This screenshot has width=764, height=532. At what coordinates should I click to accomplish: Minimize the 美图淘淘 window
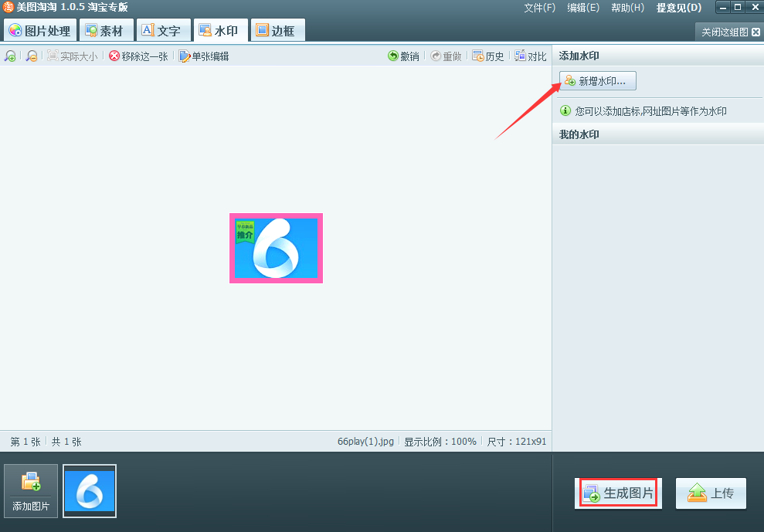[x=722, y=7]
